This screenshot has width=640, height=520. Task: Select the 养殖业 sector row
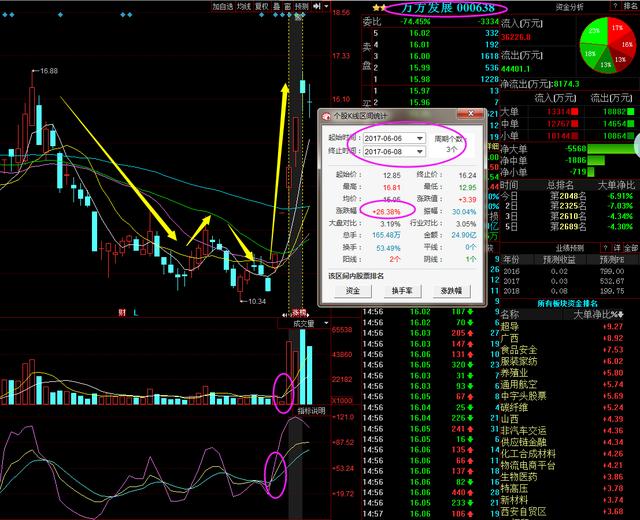point(562,373)
